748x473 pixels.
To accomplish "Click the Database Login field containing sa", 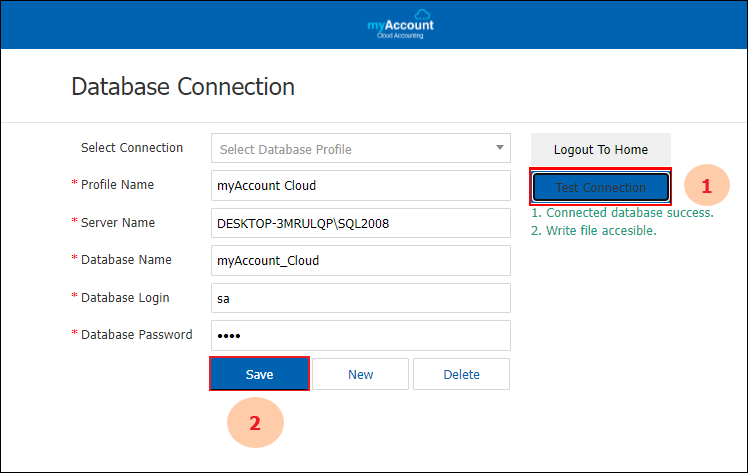I will 361,298.
